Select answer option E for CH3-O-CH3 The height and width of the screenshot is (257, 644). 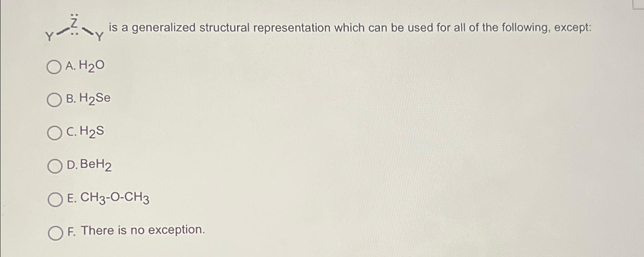54,199
